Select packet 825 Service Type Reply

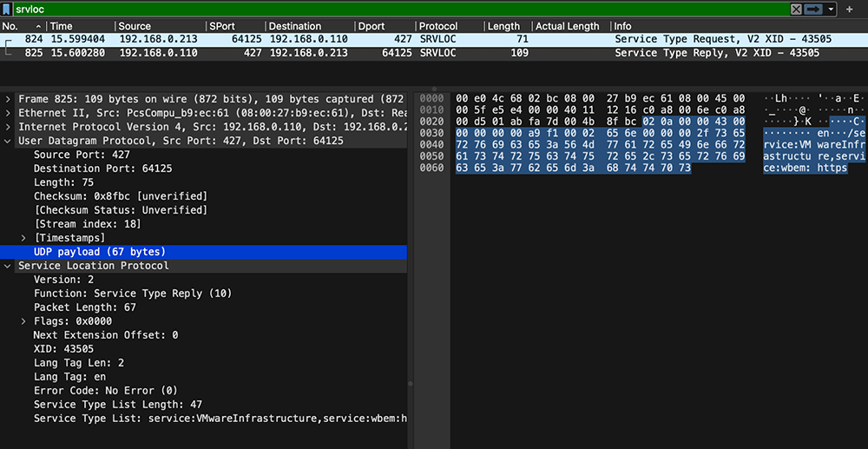pyautogui.click(x=434, y=53)
